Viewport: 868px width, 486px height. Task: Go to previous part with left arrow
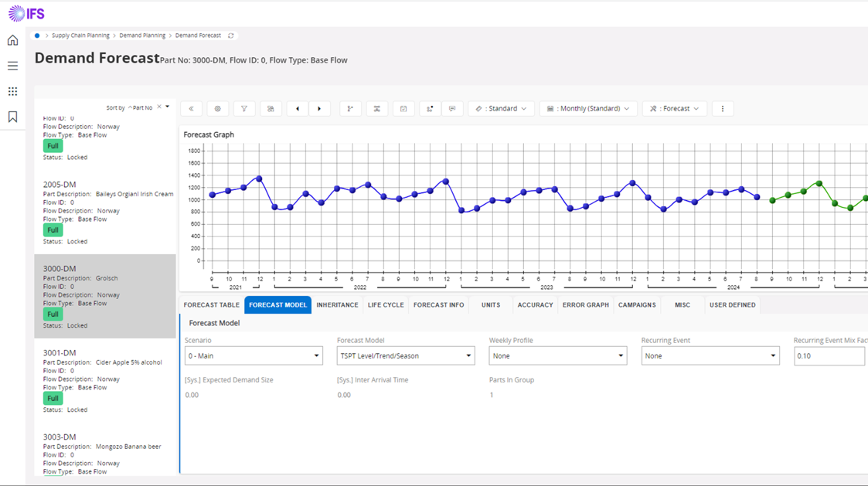tap(298, 108)
